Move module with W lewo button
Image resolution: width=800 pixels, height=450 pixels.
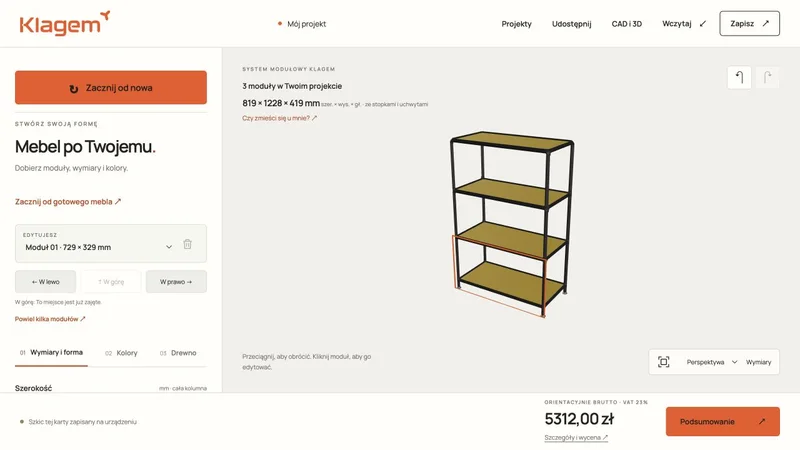tap(45, 282)
